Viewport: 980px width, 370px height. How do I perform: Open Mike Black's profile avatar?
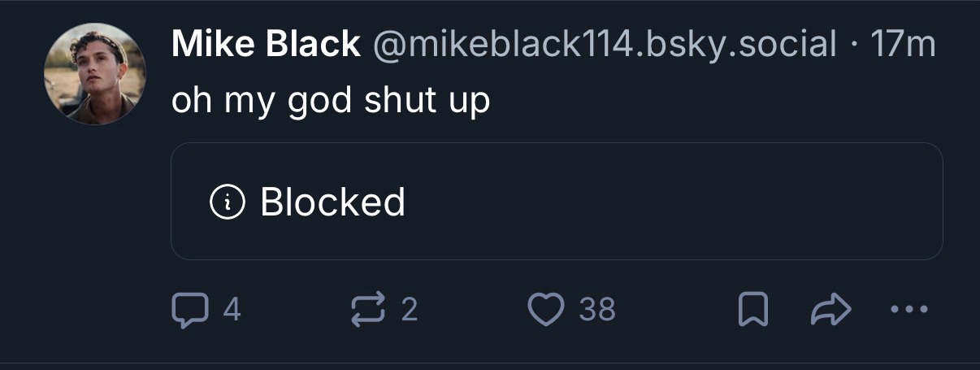coord(94,73)
